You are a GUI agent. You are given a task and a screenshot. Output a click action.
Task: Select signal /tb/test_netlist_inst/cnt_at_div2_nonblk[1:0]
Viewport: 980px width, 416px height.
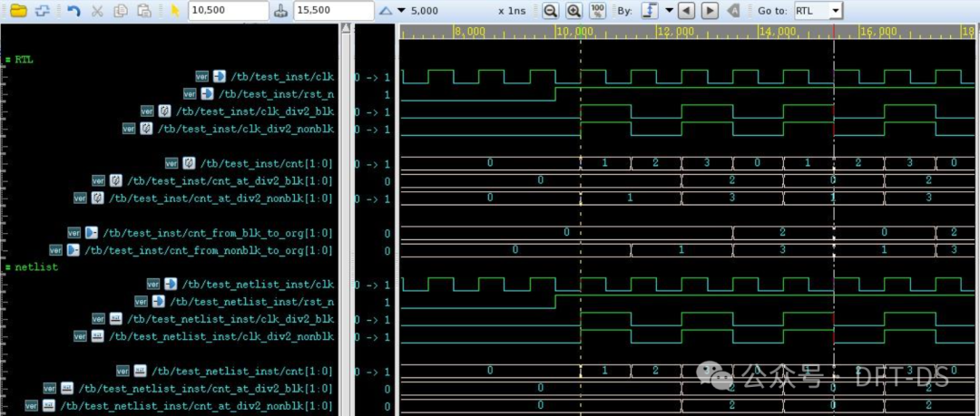pos(197,406)
